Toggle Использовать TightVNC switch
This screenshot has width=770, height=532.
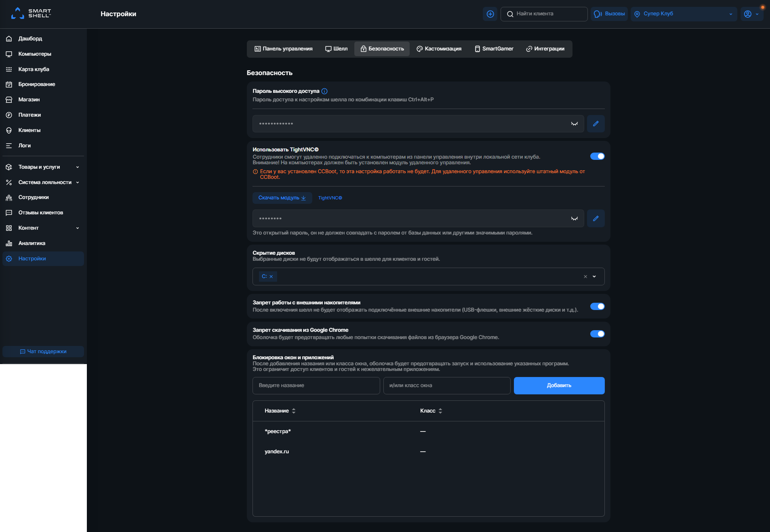coord(597,156)
